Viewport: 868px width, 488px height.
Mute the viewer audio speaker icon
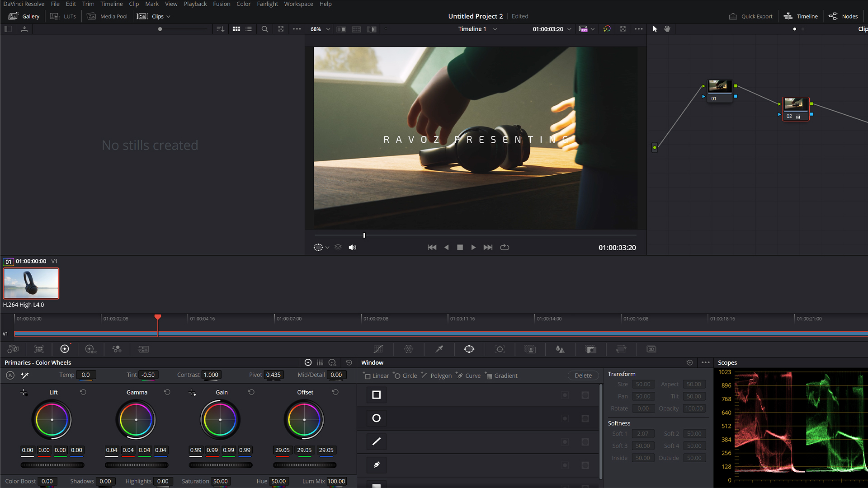(x=353, y=247)
